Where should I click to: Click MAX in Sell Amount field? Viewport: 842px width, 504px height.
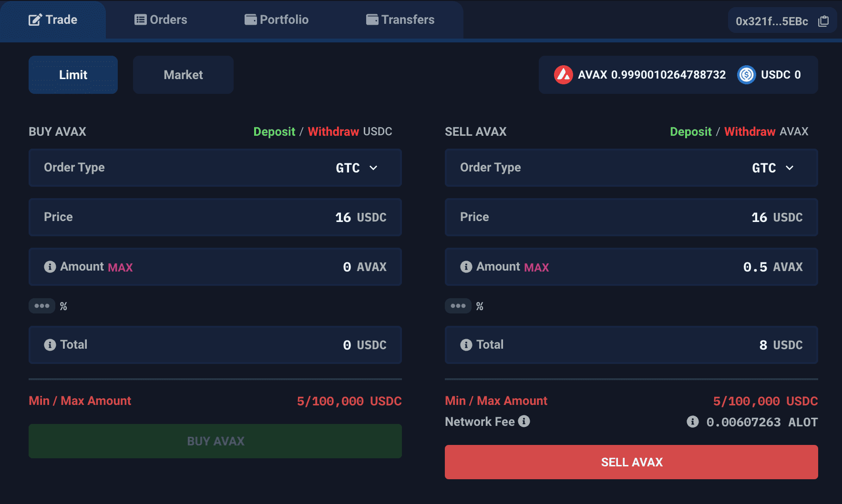click(536, 268)
